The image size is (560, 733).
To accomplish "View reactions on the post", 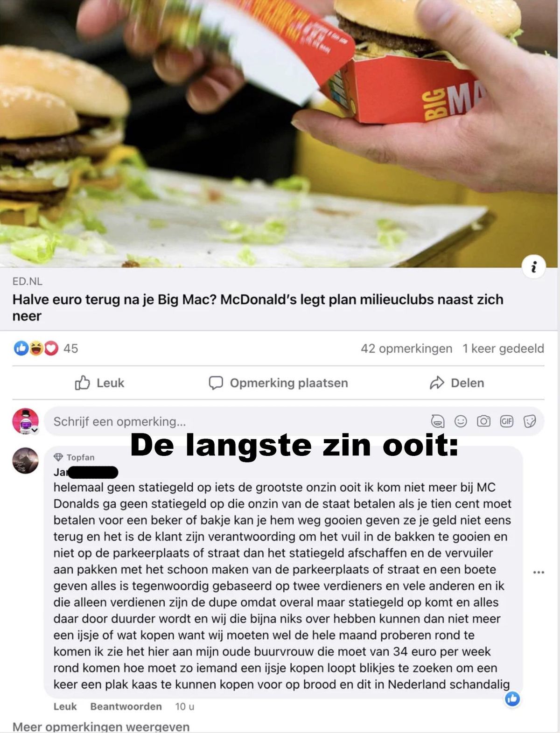I will pyautogui.click(x=45, y=348).
